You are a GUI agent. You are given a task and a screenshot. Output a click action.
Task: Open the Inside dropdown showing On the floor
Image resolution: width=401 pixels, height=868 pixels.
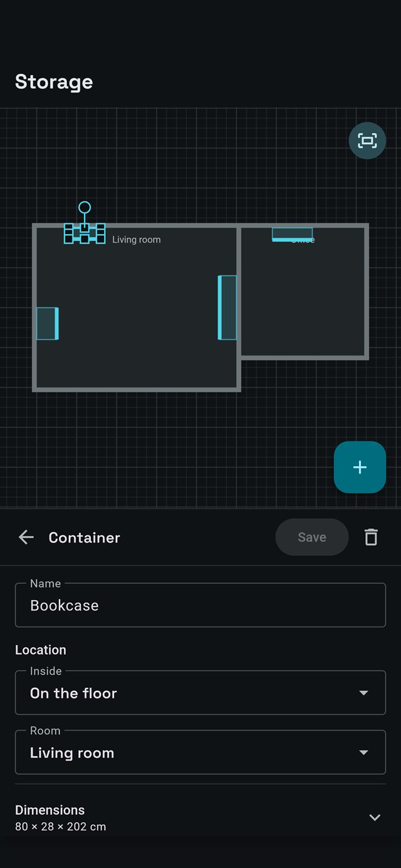[x=200, y=693]
